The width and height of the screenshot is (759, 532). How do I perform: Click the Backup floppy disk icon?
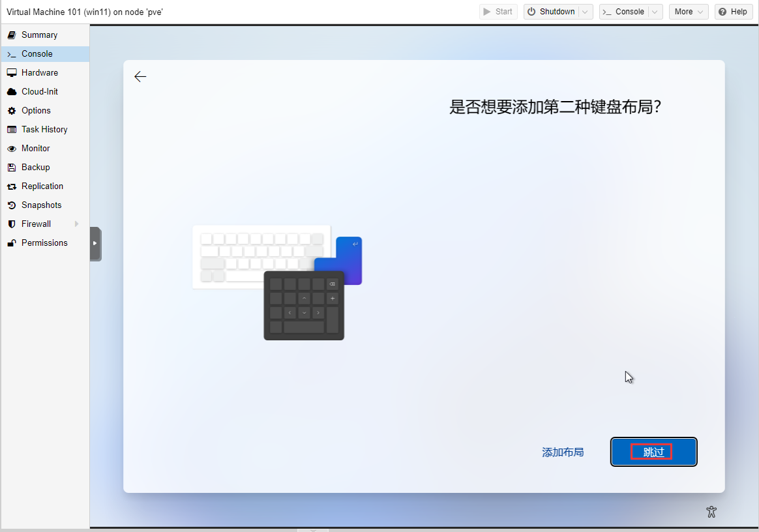(x=12, y=168)
